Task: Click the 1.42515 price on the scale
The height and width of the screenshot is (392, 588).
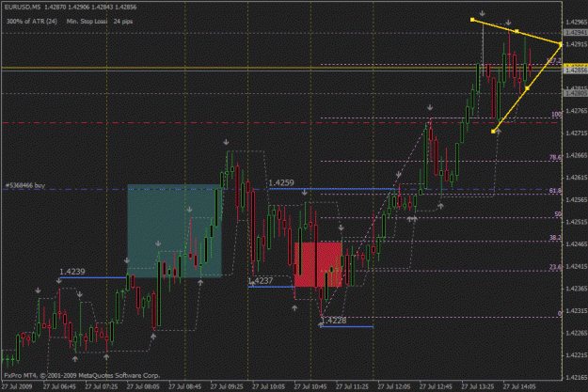Action: click(x=576, y=222)
